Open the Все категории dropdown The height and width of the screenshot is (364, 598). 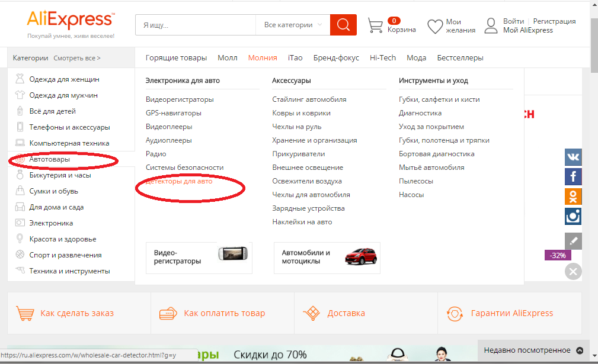pyautogui.click(x=293, y=25)
